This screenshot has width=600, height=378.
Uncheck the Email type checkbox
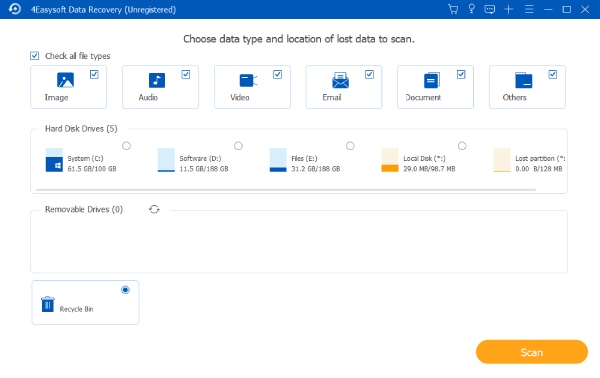point(369,74)
